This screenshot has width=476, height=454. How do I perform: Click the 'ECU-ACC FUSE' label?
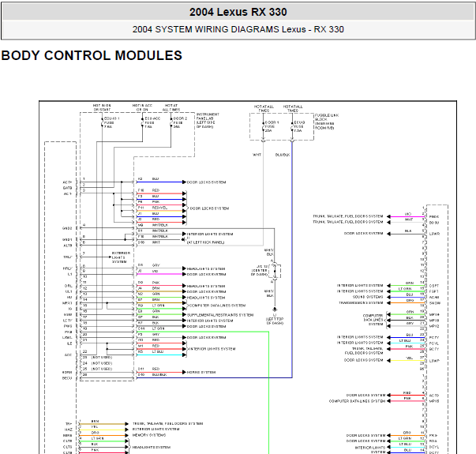pos(152,121)
